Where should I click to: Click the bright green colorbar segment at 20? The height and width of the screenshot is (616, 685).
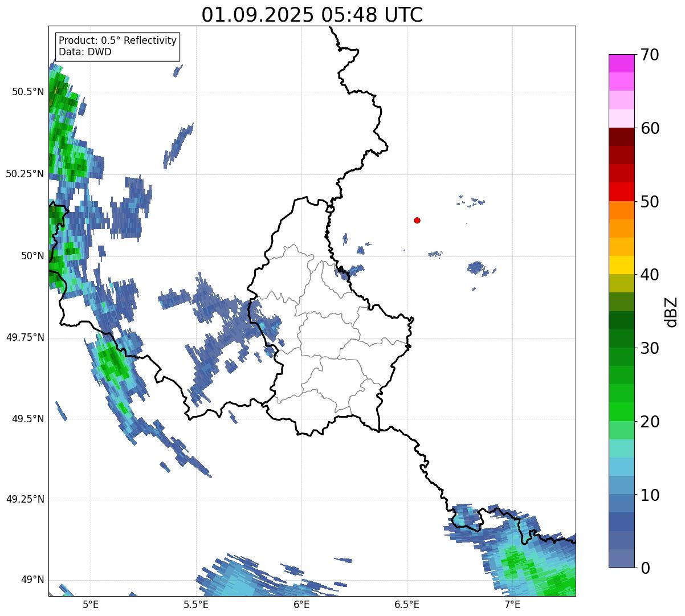pyautogui.click(x=621, y=411)
